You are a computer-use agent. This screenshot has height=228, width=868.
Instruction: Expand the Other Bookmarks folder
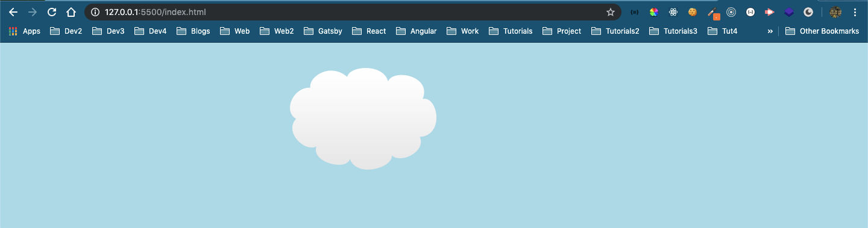[x=822, y=31]
